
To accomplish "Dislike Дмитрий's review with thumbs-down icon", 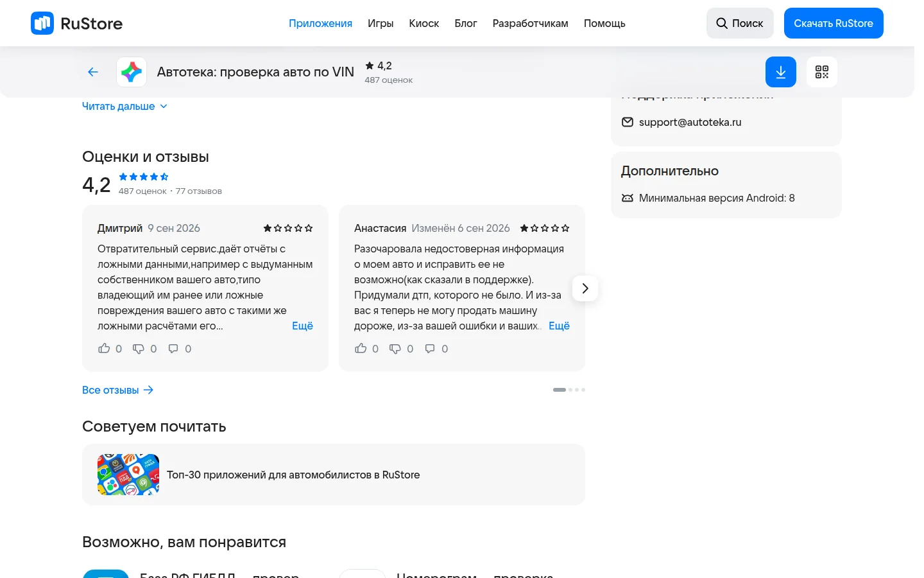I will coord(139,349).
